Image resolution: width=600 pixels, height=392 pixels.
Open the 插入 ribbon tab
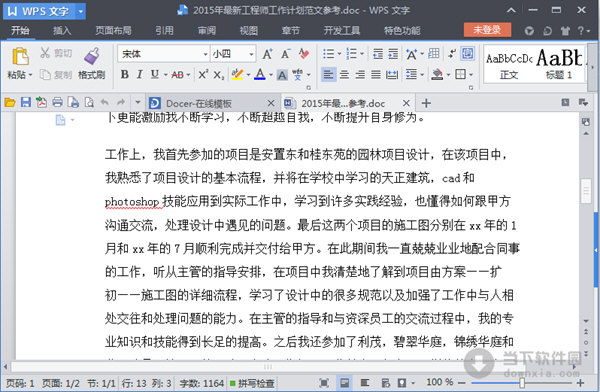coord(62,30)
